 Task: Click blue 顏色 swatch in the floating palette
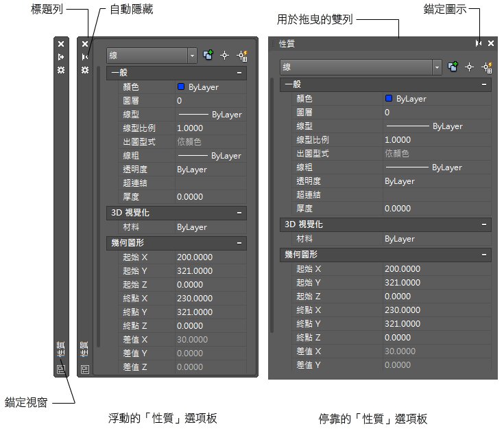pyautogui.click(x=181, y=86)
